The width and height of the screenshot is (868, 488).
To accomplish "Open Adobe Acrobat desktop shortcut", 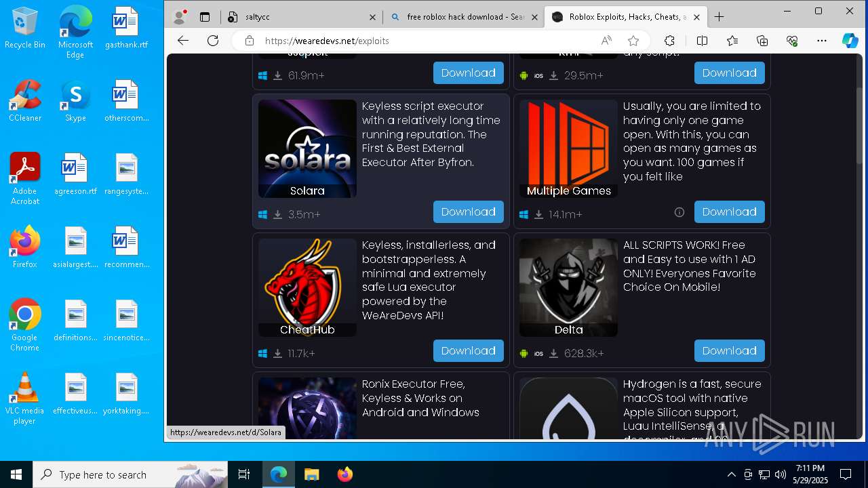I will pos(25,179).
